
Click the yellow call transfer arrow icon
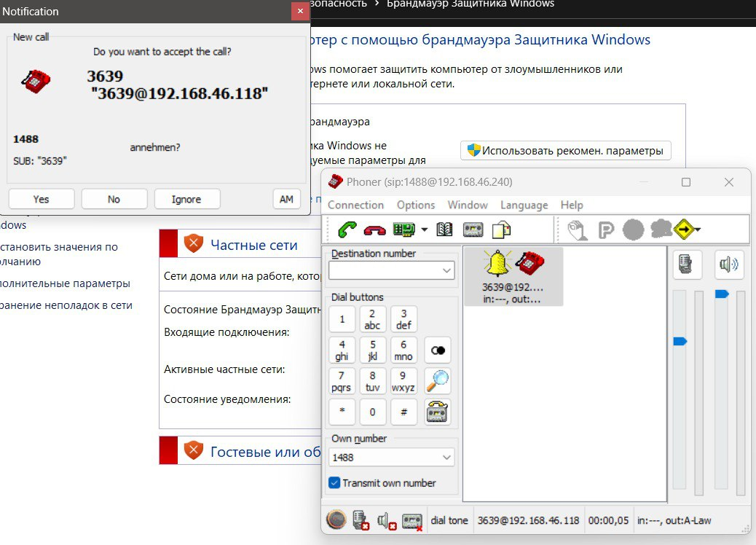(684, 230)
